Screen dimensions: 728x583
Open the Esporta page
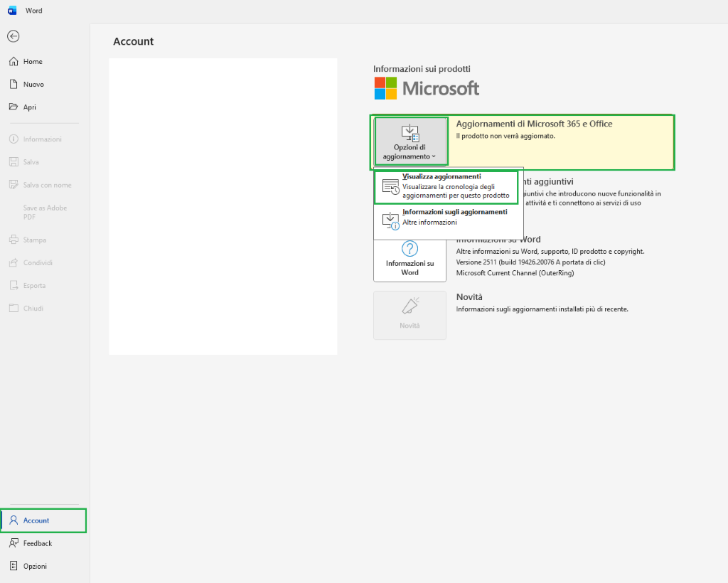[x=43, y=285]
